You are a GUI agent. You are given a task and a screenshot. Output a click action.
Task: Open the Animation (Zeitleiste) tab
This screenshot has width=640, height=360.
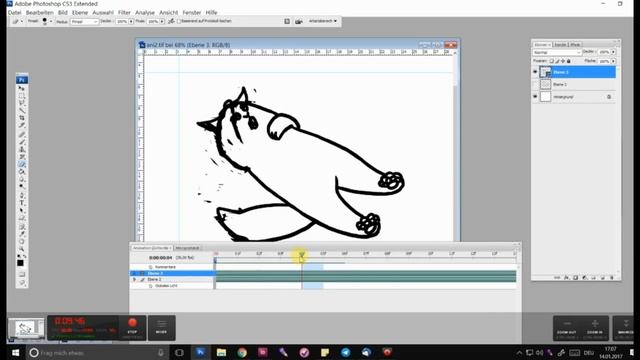pos(152,248)
